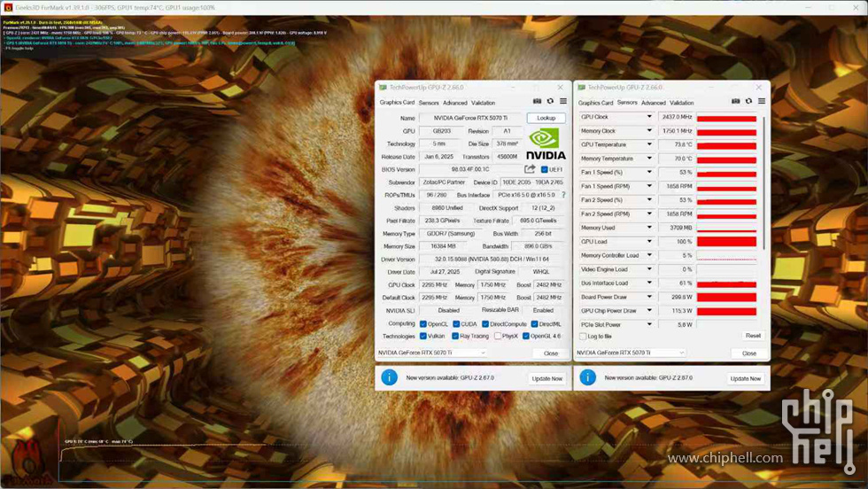Click the Driver Version field value
The image size is (868, 489).
[x=492, y=260]
